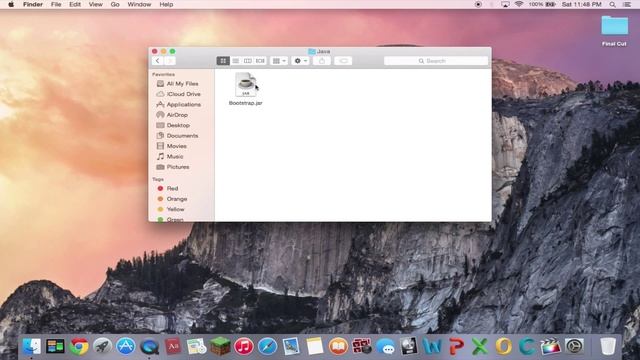Open Launchpad rocket icon in Dock
640x360 pixels.
click(x=102, y=347)
